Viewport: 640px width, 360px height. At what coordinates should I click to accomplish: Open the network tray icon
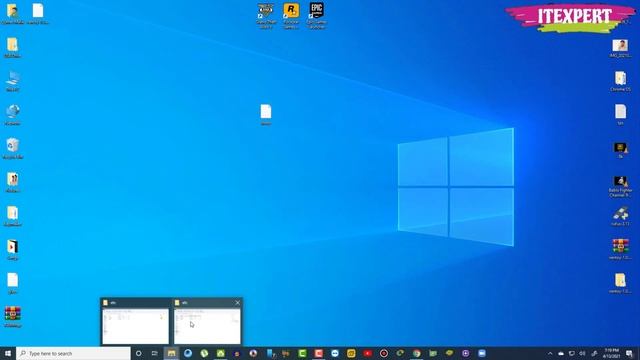coord(572,353)
